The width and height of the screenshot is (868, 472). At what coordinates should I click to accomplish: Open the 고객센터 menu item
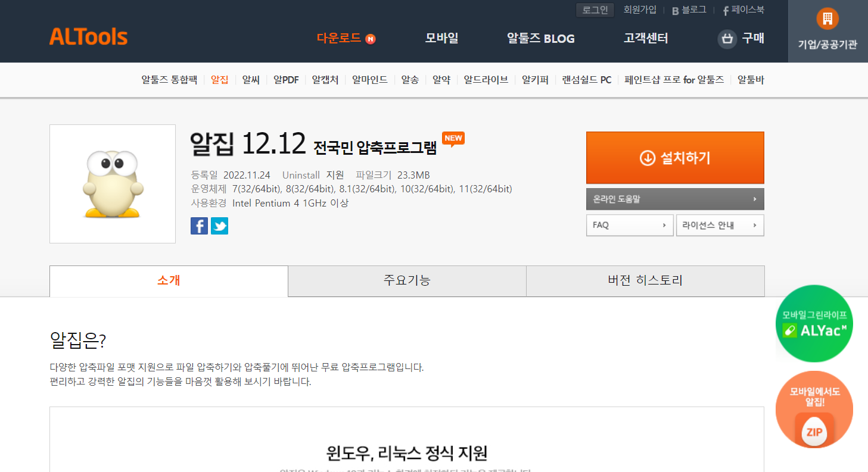tap(646, 39)
